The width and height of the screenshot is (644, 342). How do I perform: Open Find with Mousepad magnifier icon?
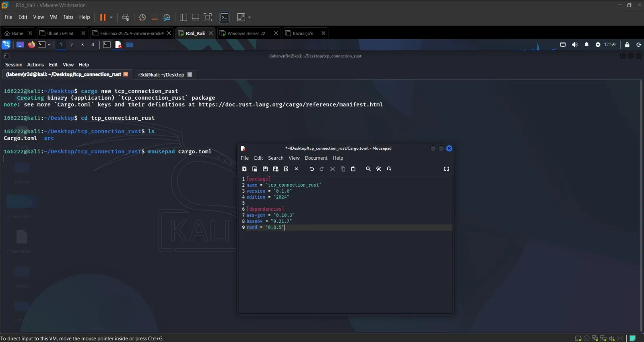click(368, 169)
